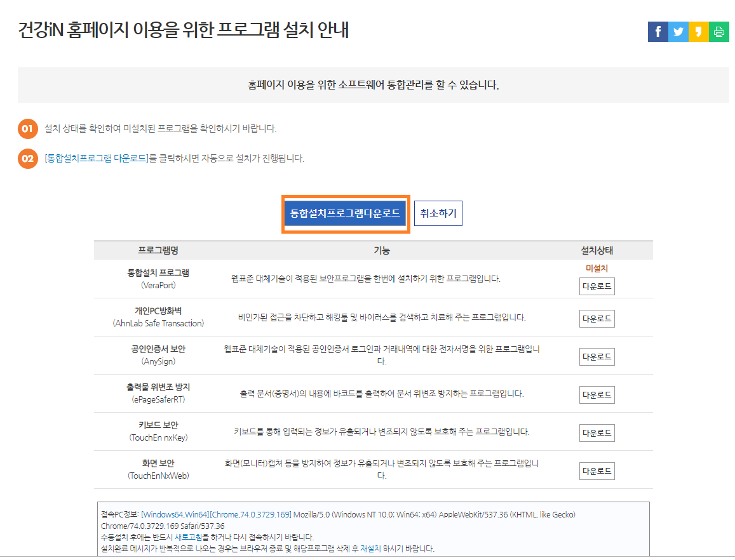
Task: Share the page on Twitter
Action: [678, 32]
